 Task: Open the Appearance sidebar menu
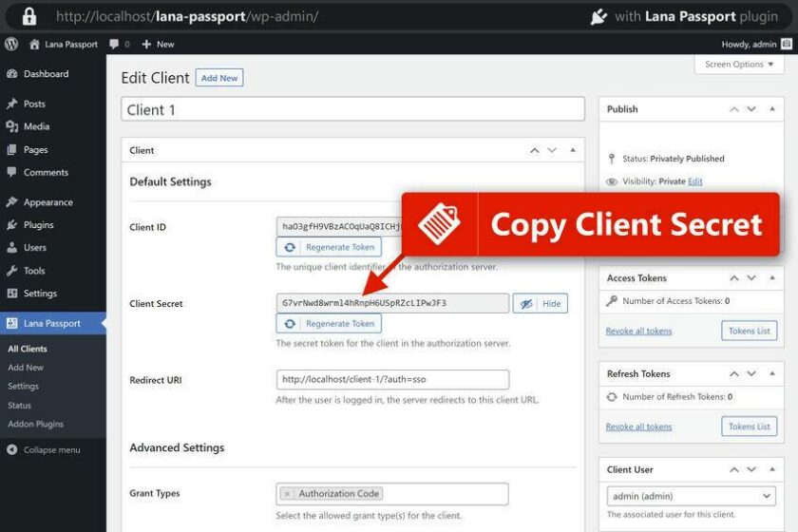click(47, 202)
